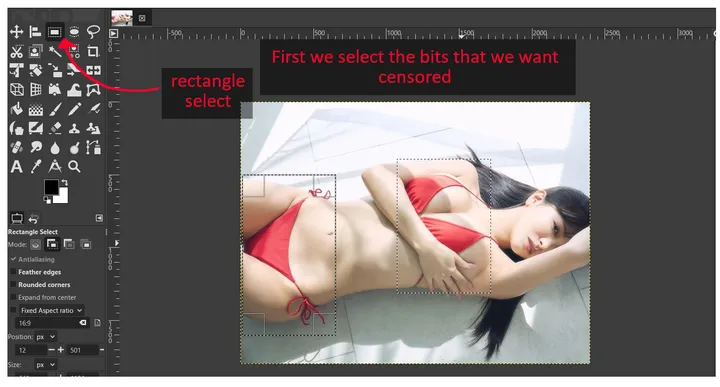Screen dimensions: 720x387
Task: Select the Select by Color tool
Action: pyautogui.click(x=74, y=51)
